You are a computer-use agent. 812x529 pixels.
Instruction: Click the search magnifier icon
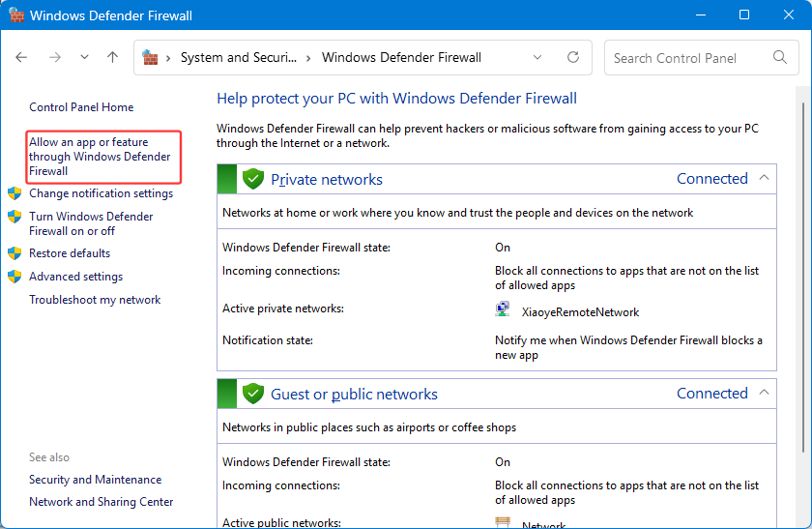(x=780, y=58)
